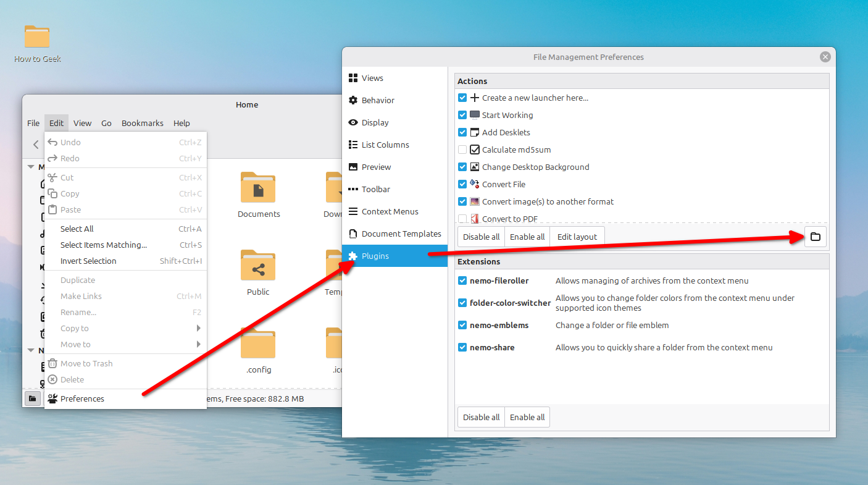
Task: Switch to the Views preferences tab
Action: pyautogui.click(x=394, y=78)
